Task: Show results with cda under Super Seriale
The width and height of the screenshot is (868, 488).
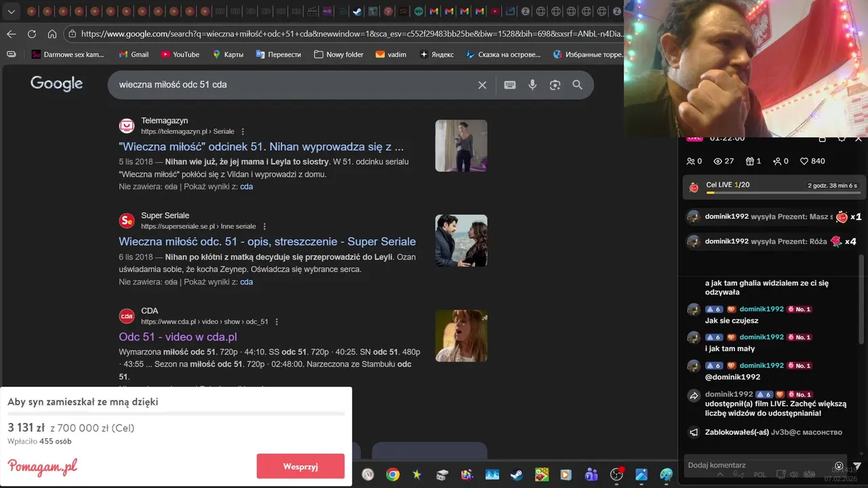Action: click(246, 282)
